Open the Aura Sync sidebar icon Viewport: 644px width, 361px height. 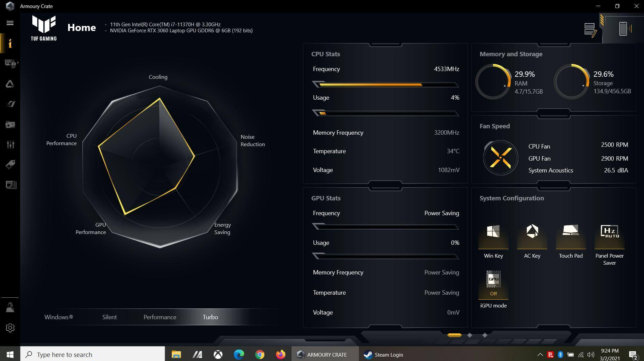click(10, 84)
